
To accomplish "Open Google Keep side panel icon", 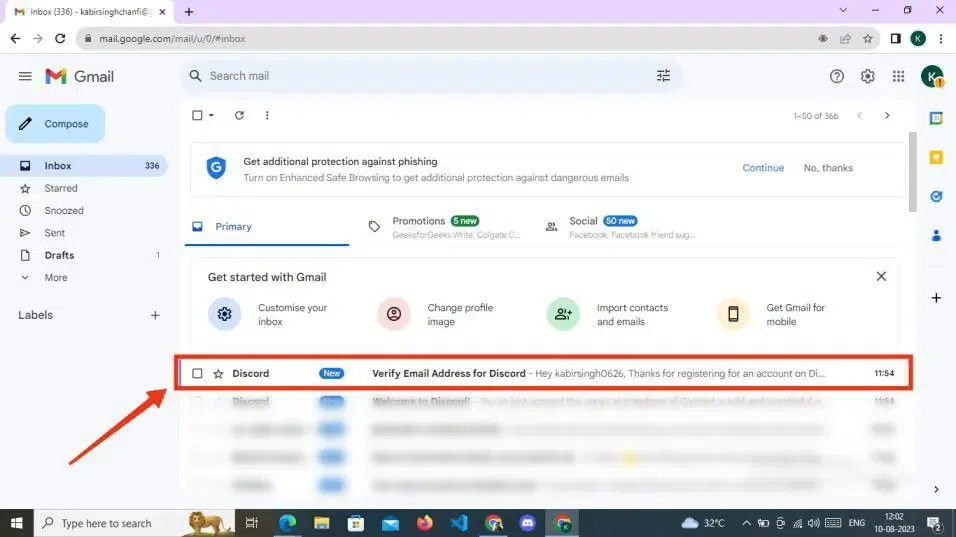I will click(936, 157).
